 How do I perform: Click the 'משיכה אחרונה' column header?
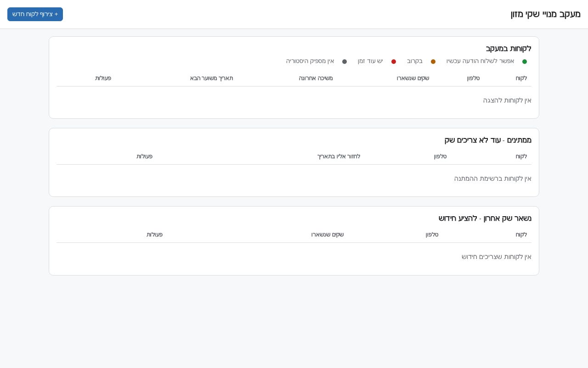(x=316, y=78)
